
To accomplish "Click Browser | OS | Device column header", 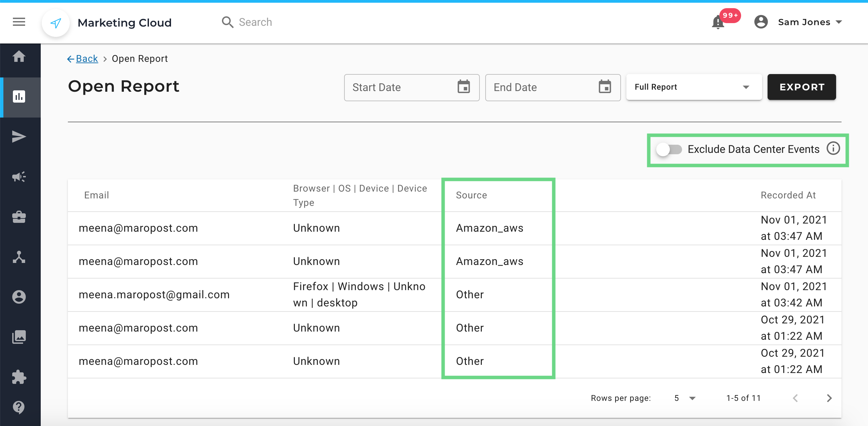I will tap(360, 195).
